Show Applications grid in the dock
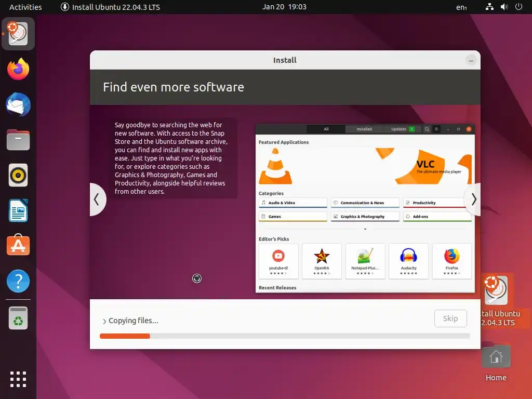The height and width of the screenshot is (399, 532). [x=18, y=379]
